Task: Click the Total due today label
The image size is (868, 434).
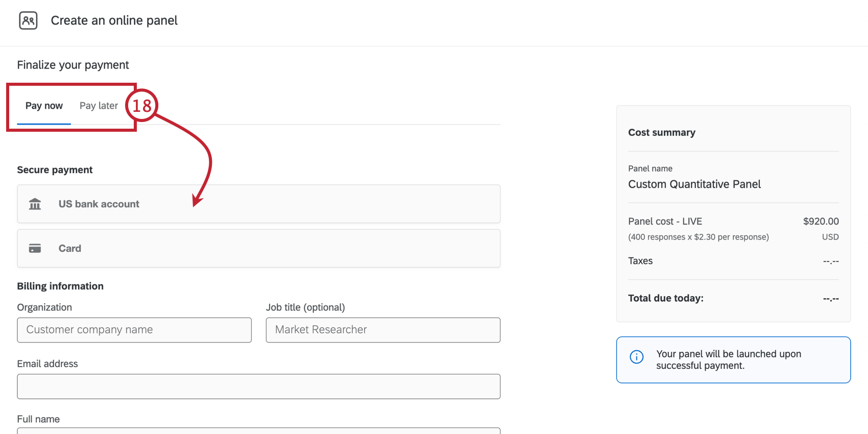Action: [x=665, y=298]
